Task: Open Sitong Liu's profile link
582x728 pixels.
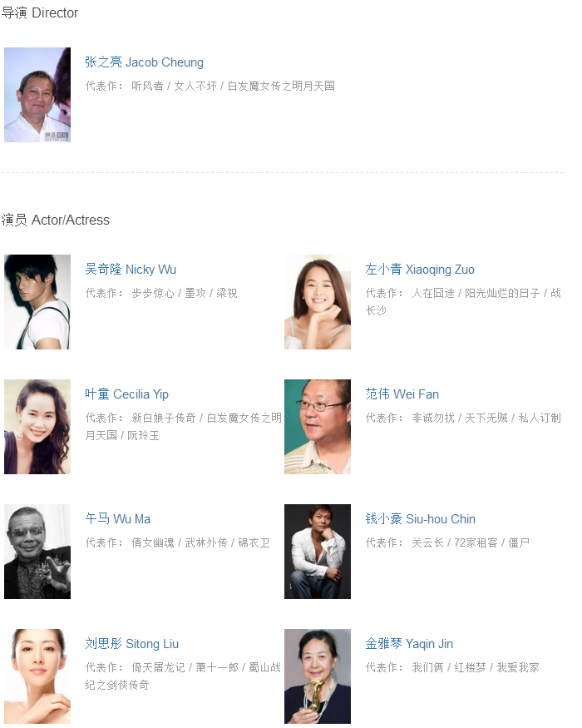Action: click(x=132, y=644)
